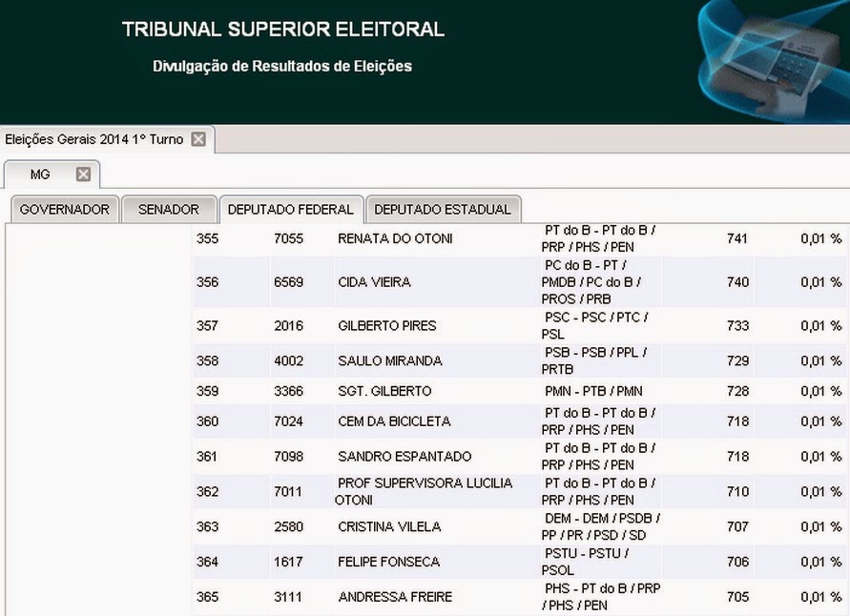The image size is (850, 616).
Task: Select candidate CIDA VIEIRA
Action: (374, 282)
